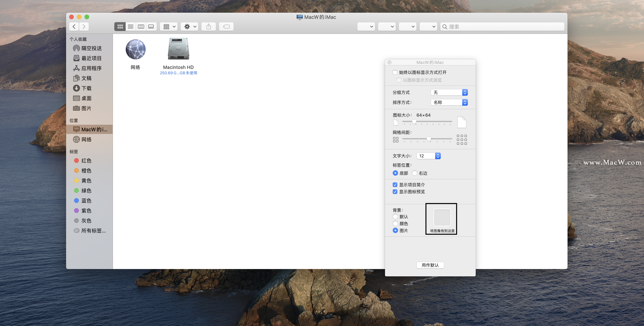This screenshot has height=326, width=644.
Task: Click the Share toolbar icon
Action: click(208, 27)
